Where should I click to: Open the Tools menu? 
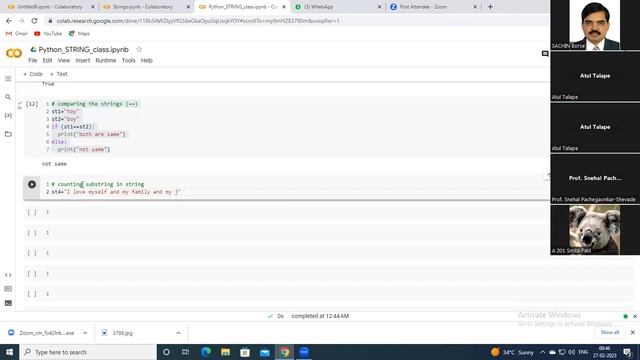coord(128,60)
